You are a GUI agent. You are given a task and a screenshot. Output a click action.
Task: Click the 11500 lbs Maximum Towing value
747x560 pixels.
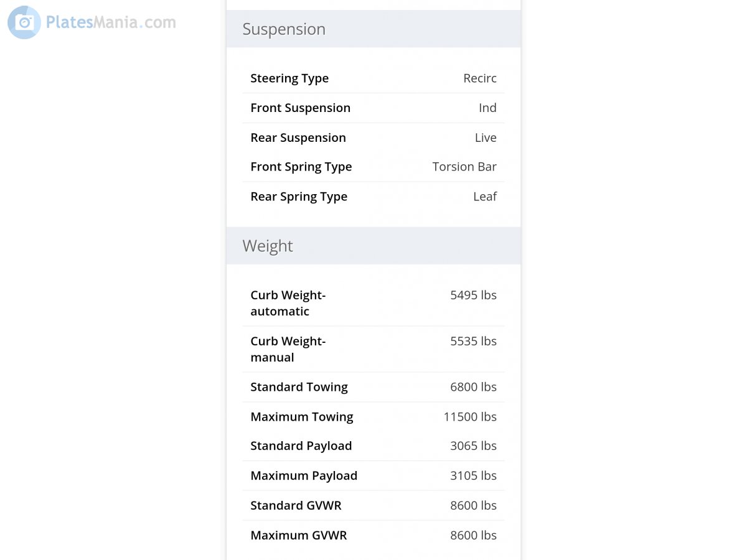pyautogui.click(x=470, y=417)
